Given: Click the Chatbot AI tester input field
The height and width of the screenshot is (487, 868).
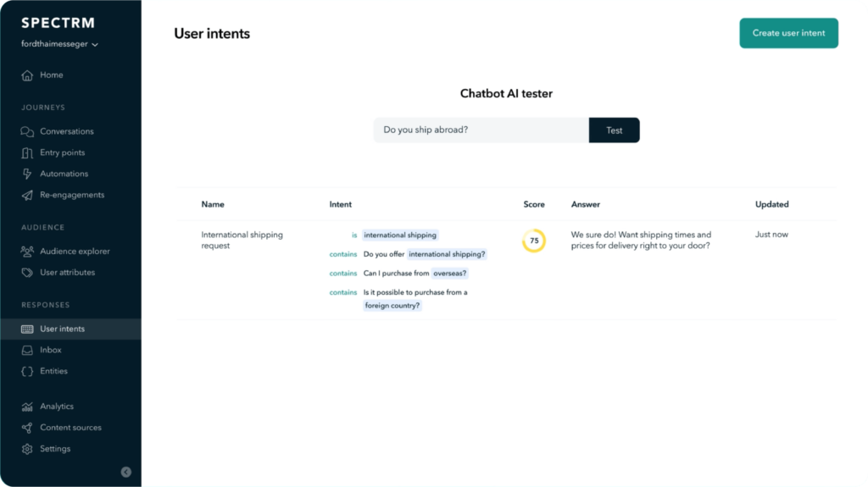Looking at the screenshot, I should (481, 130).
